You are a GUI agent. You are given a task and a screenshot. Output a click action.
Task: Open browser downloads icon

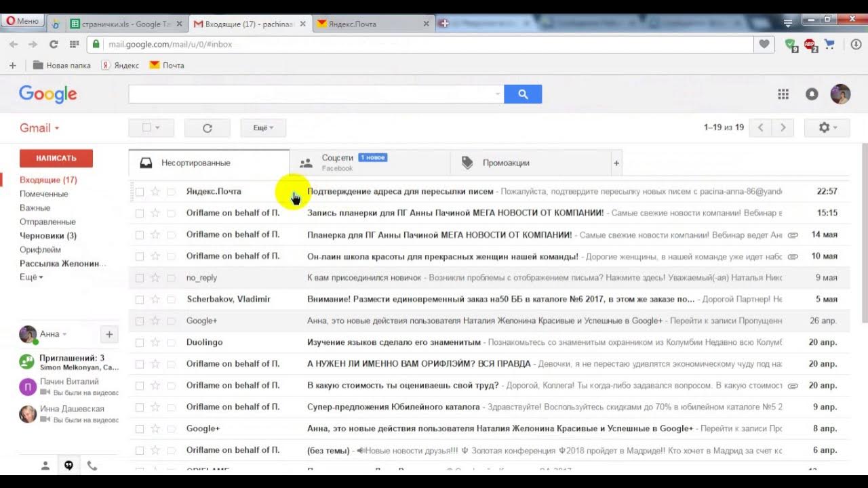pyautogui.click(x=856, y=45)
